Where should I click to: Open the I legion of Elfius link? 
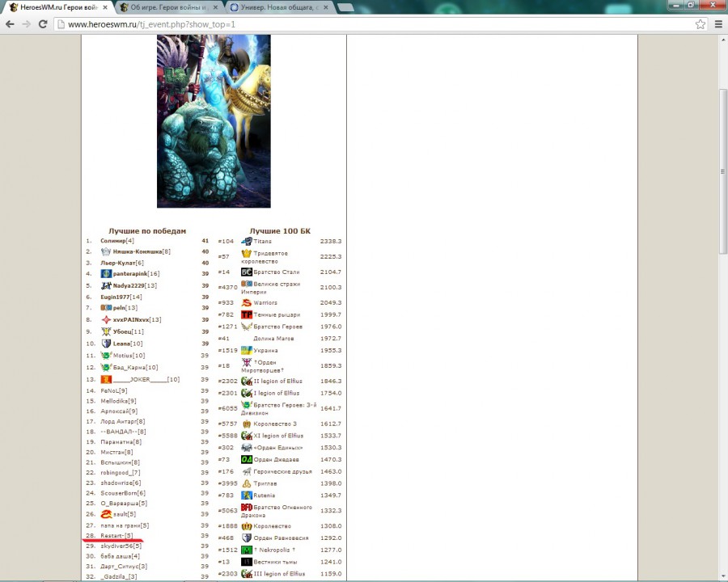277,393
